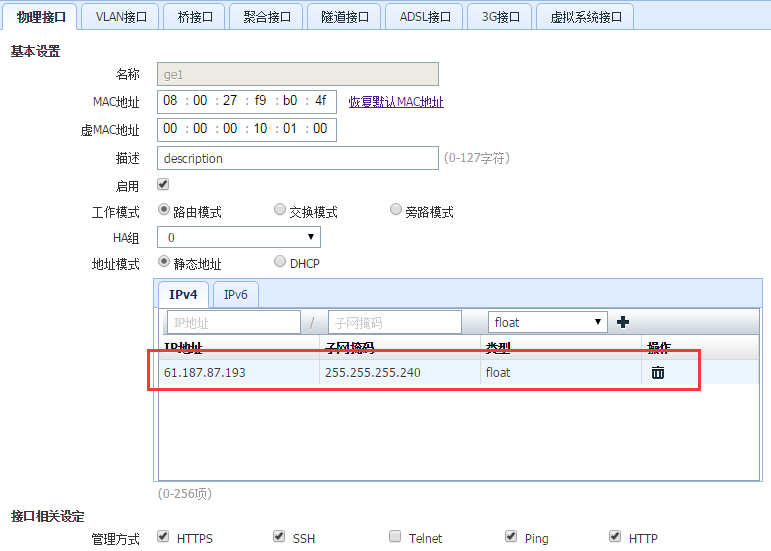Image resolution: width=771 pixels, height=551 pixels.
Task: Open the 桥接口 tab
Action: tap(195, 17)
